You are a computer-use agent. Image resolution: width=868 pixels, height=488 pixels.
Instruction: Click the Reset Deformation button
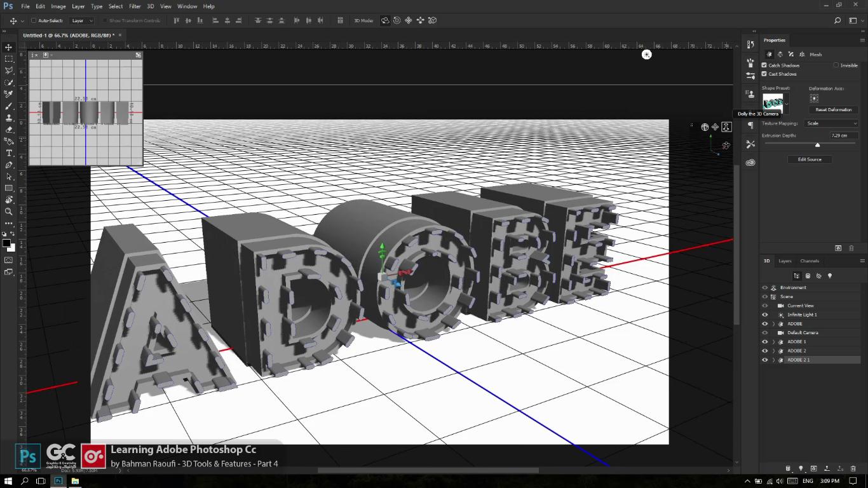click(834, 109)
